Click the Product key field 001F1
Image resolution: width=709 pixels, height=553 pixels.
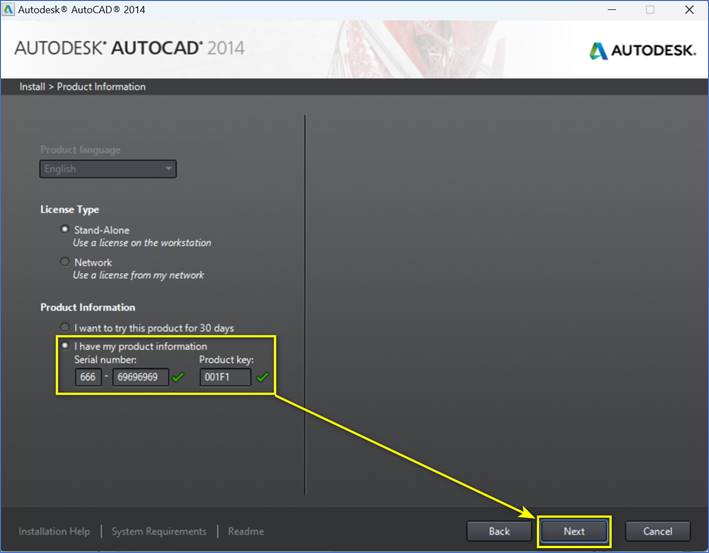pos(225,377)
